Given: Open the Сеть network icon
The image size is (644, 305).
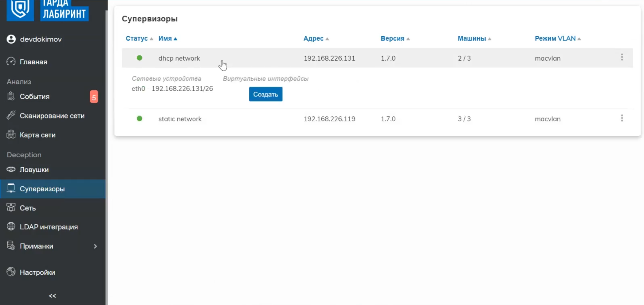Looking at the screenshot, I should 11,208.
